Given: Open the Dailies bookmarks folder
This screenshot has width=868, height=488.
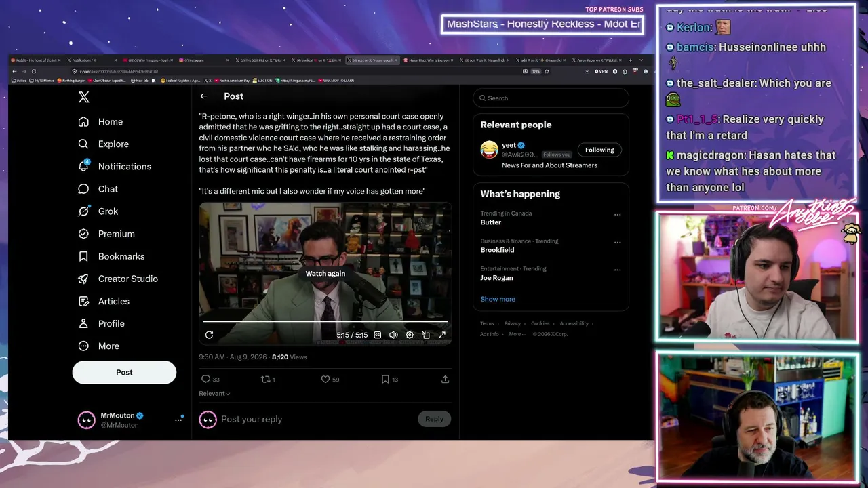Looking at the screenshot, I should pos(19,81).
